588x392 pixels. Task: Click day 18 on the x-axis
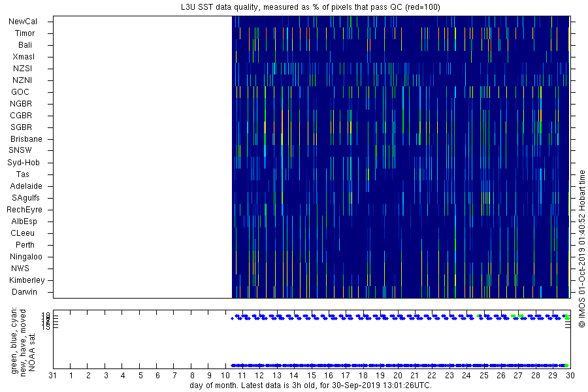click(363, 376)
